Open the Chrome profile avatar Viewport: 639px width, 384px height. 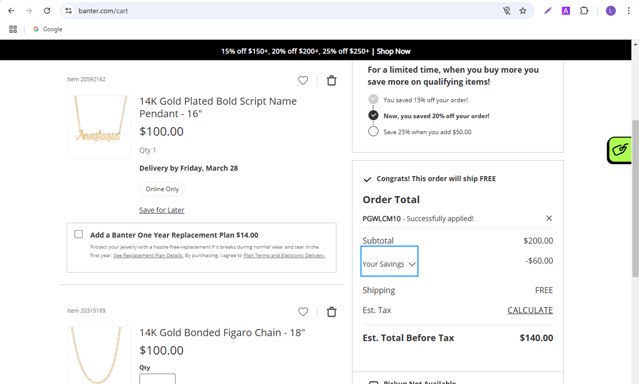tap(610, 11)
